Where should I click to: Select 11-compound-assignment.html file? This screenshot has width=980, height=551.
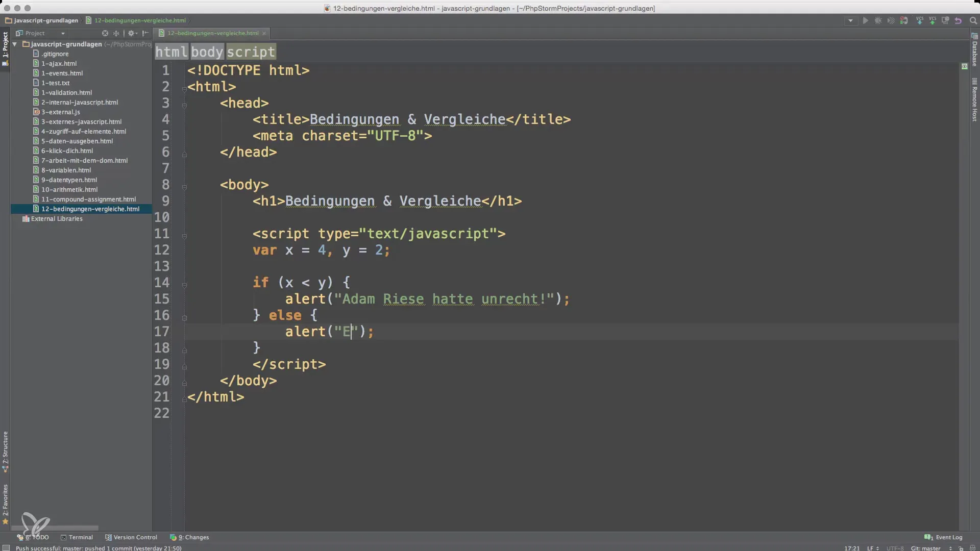[x=84, y=199]
